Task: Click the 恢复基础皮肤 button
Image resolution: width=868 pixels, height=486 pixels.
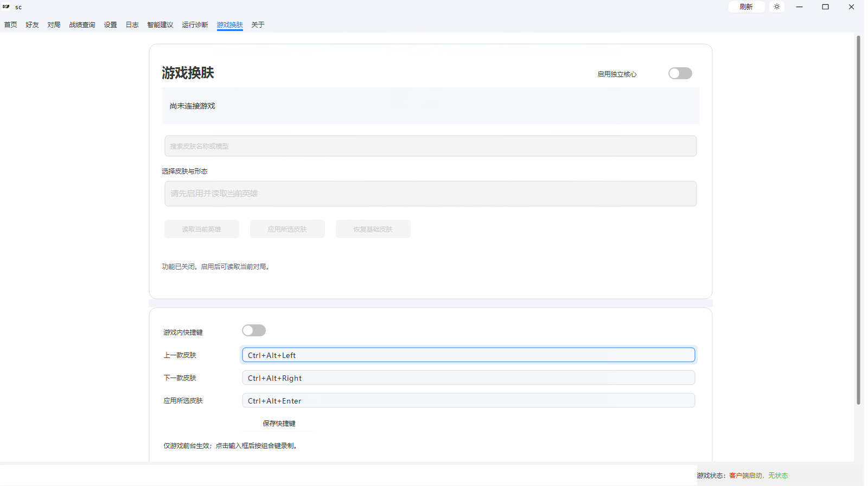Action: coord(373,229)
